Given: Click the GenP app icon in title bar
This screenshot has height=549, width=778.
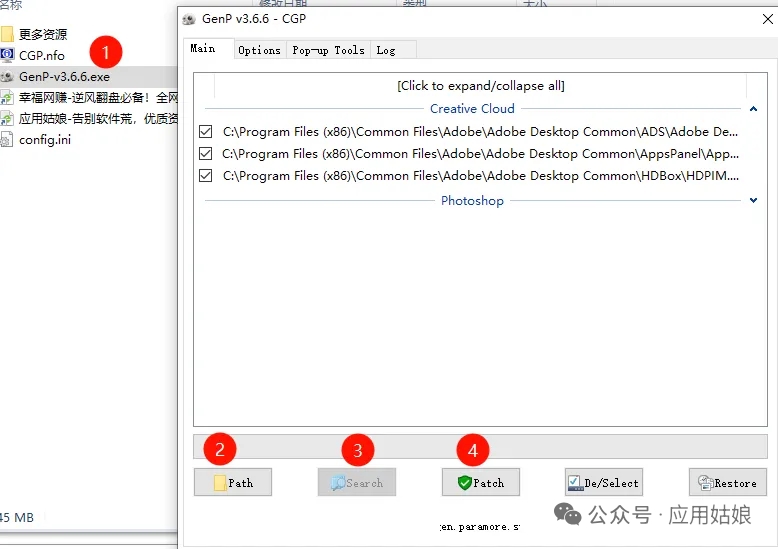Looking at the screenshot, I should click(189, 19).
